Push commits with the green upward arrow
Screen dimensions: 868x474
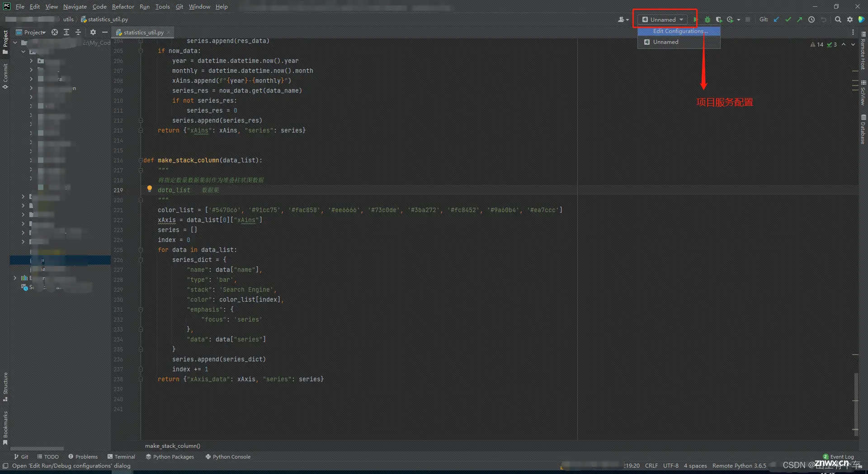[800, 19]
